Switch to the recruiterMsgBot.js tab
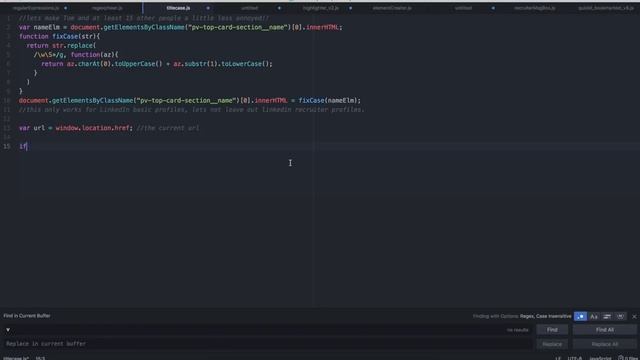 click(534, 8)
